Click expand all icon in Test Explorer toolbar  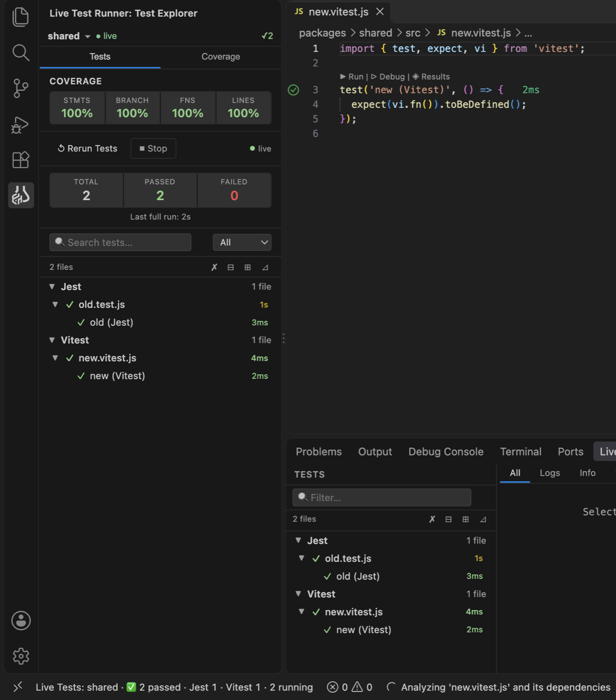point(247,267)
